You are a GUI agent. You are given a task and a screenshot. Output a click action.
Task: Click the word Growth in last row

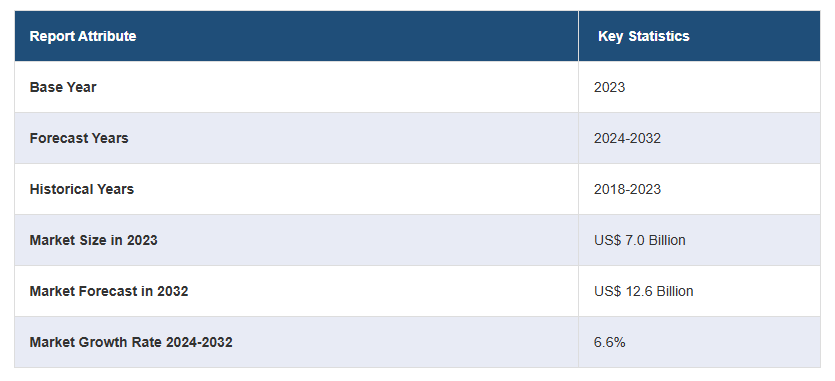pyautogui.click(x=100, y=342)
